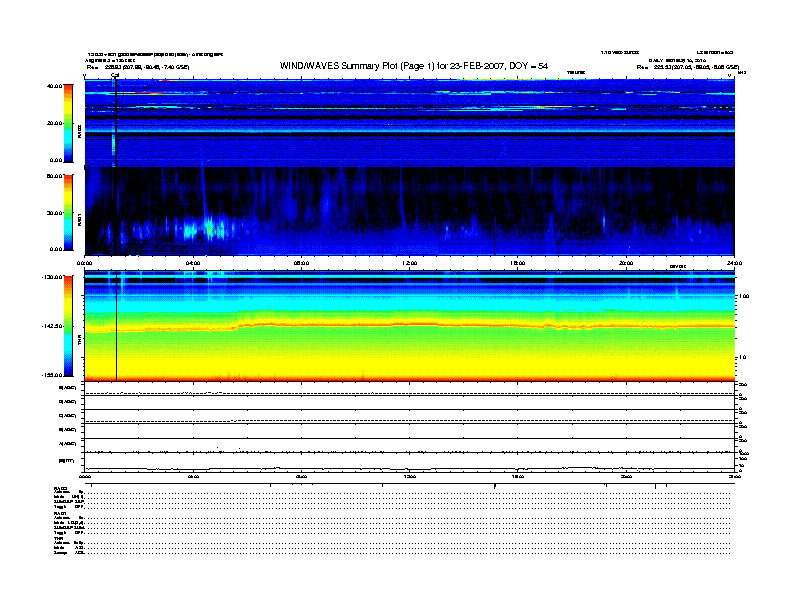Viewport: 792px width, 612px height.
Task: Click the 12:00 tick on bottom line-plot axis
Action: [410, 476]
